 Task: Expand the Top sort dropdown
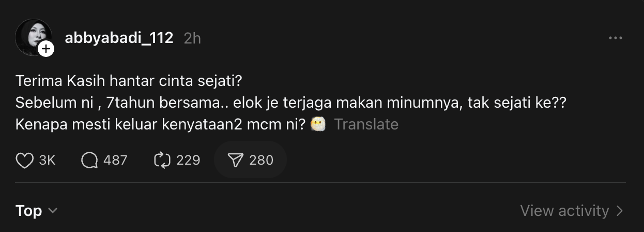pos(29,211)
